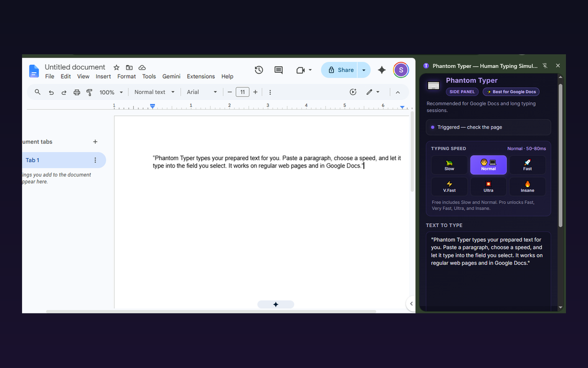The image size is (588, 368).
Task: Increase font size with plus button
Action: click(x=256, y=92)
